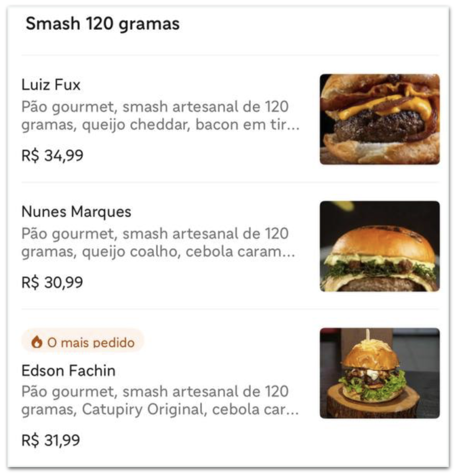The height and width of the screenshot is (476, 457).
Task: Click the 'Pão gourmet' line under Luiz Fux
Action: point(155,107)
